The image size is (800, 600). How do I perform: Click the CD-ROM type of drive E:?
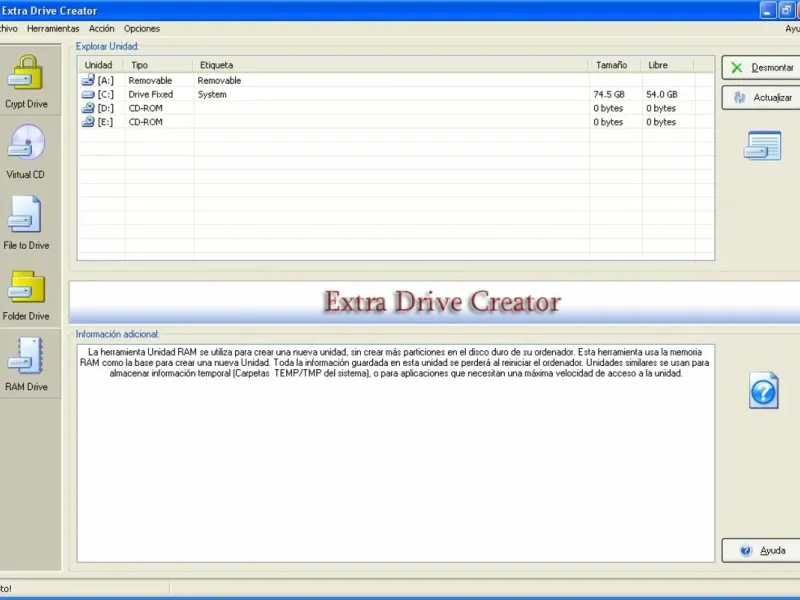145,122
